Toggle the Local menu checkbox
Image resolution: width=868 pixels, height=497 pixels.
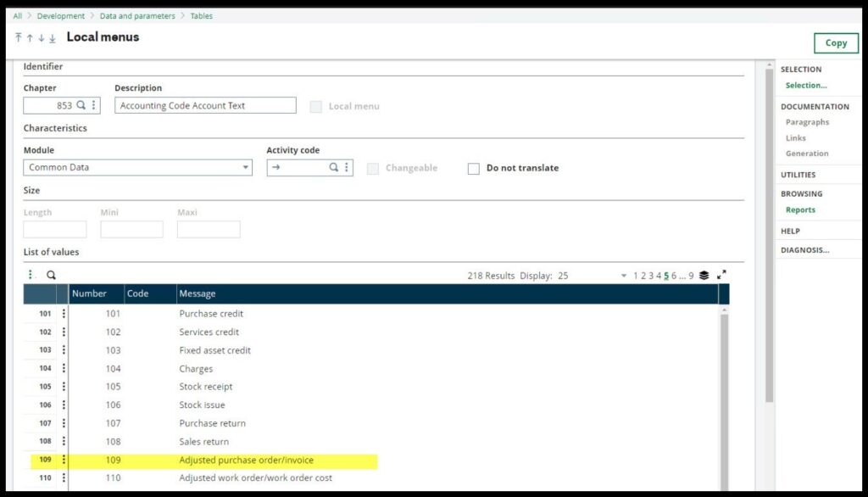pos(316,107)
